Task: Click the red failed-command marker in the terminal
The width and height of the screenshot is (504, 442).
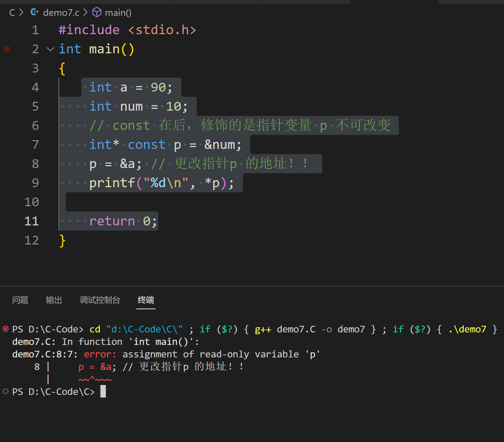Action: pos(6,329)
